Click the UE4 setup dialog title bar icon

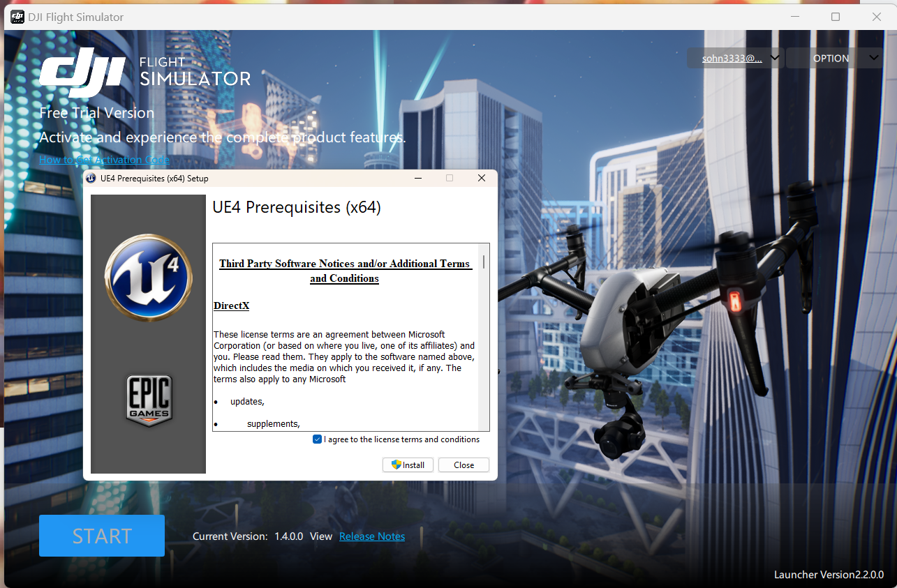coord(91,179)
